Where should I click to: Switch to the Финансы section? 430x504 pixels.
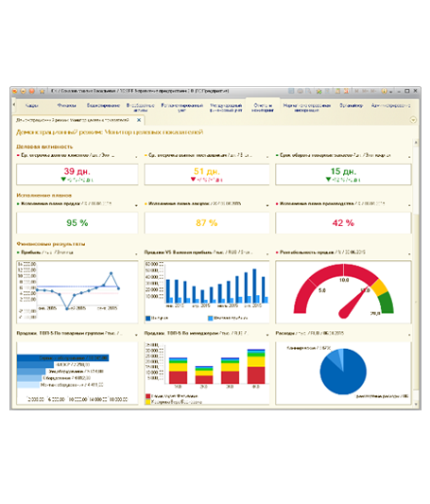click(67, 105)
